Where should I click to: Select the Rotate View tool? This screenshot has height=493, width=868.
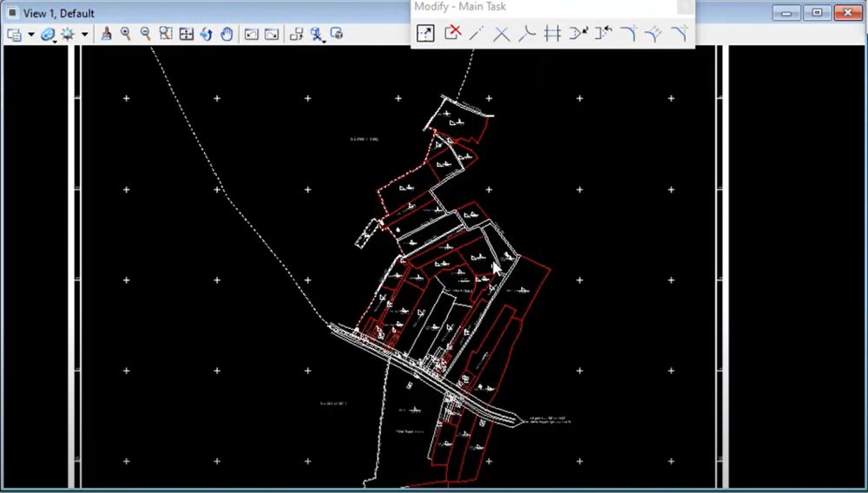pyautogui.click(x=207, y=35)
